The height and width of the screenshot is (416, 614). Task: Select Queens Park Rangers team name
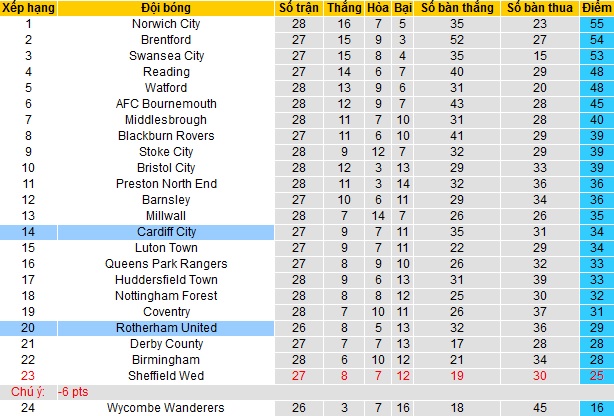click(166, 264)
